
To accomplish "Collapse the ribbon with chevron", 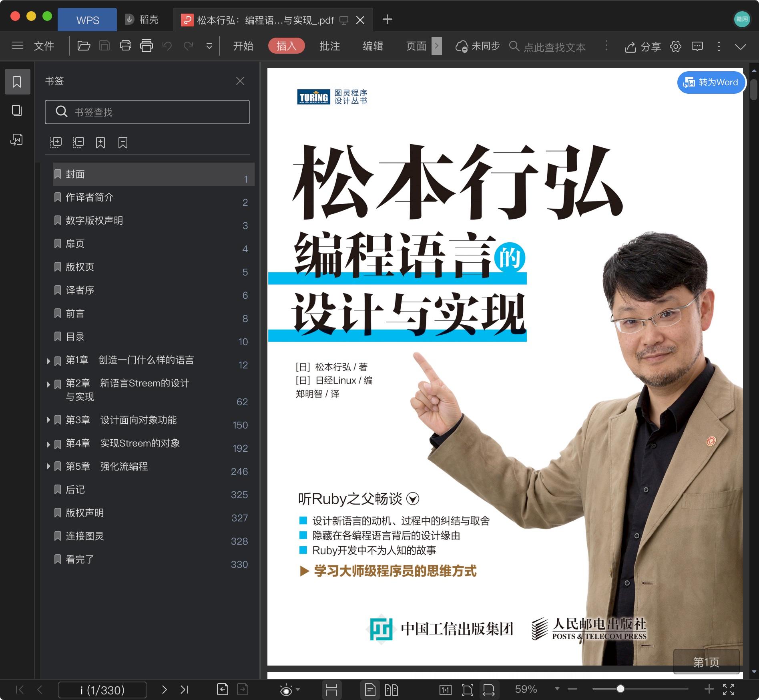I will [741, 47].
